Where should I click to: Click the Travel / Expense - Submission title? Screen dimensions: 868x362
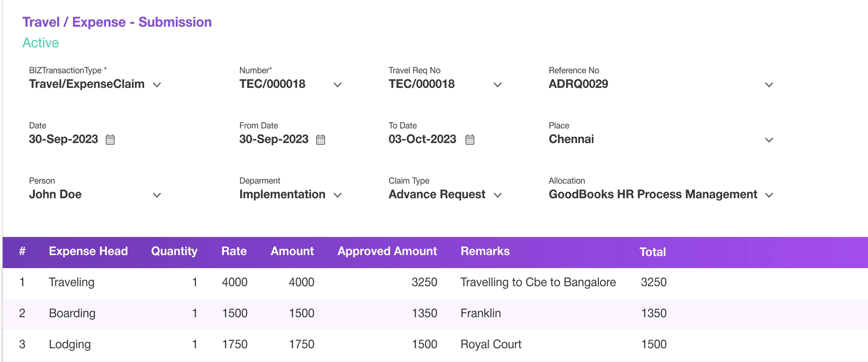coord(117,22)
